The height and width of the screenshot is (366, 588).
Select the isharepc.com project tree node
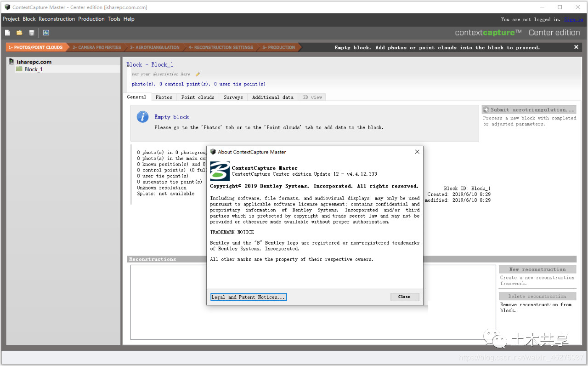(x=34, y=62)
